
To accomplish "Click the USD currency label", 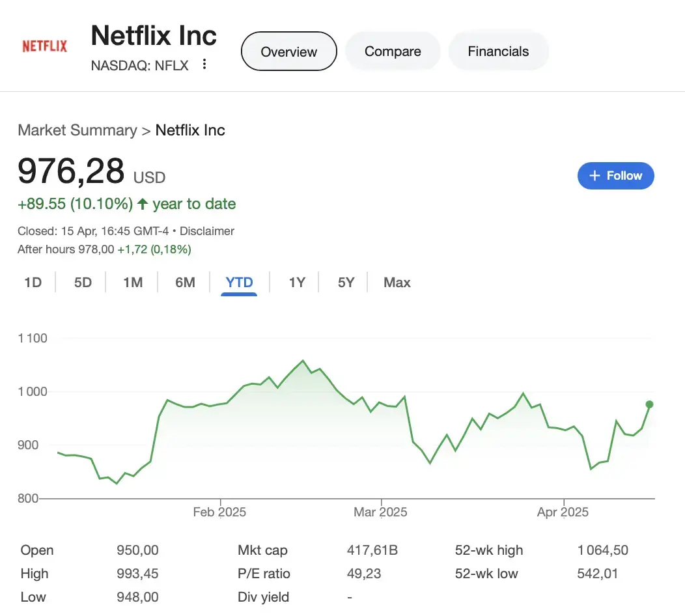I will click(x=149, y=177).
